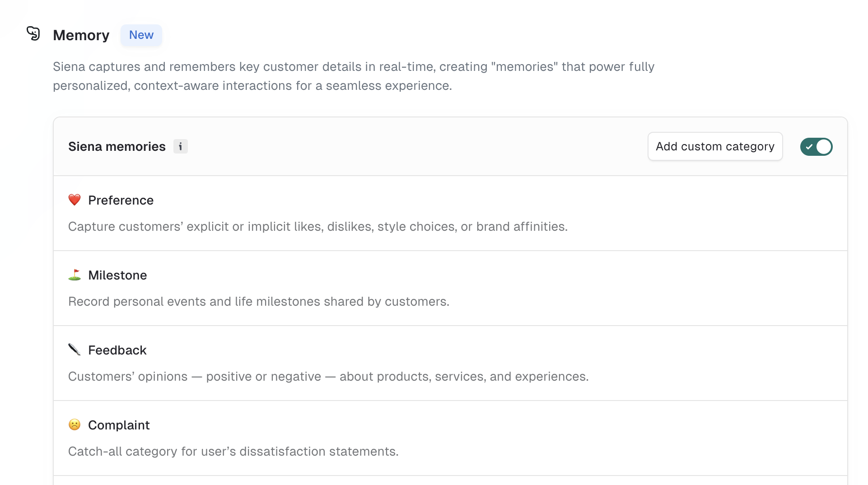Click Add custom category button
The image size is (868, 485).
coord(715,146)
